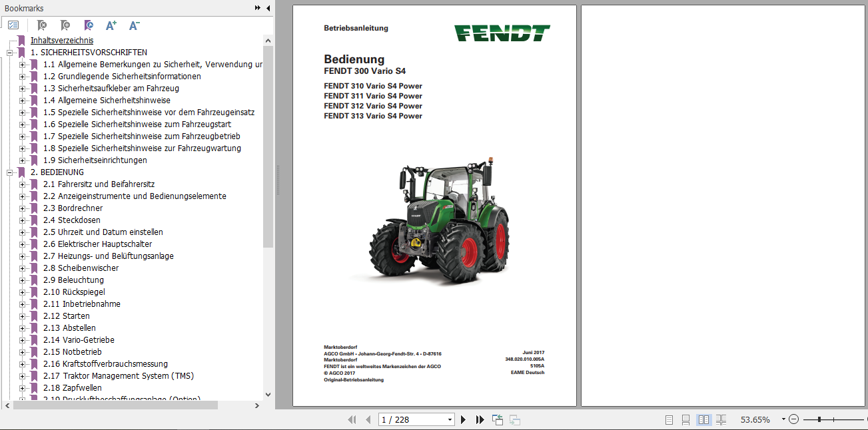Select bookmark 1.2 Grundlegende Sicherheitsinformationen
This screenshot has width=868, height=430.
click(122, 76)
